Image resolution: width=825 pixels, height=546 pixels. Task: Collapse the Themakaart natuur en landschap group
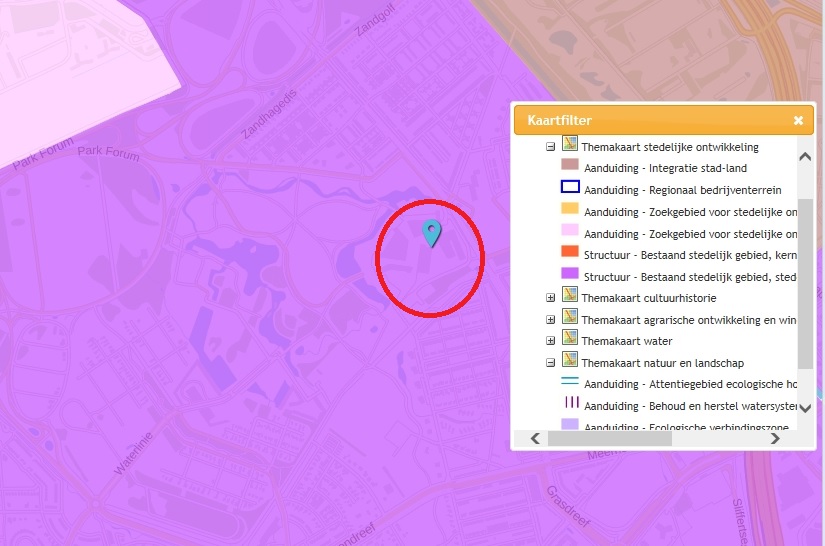550,363
